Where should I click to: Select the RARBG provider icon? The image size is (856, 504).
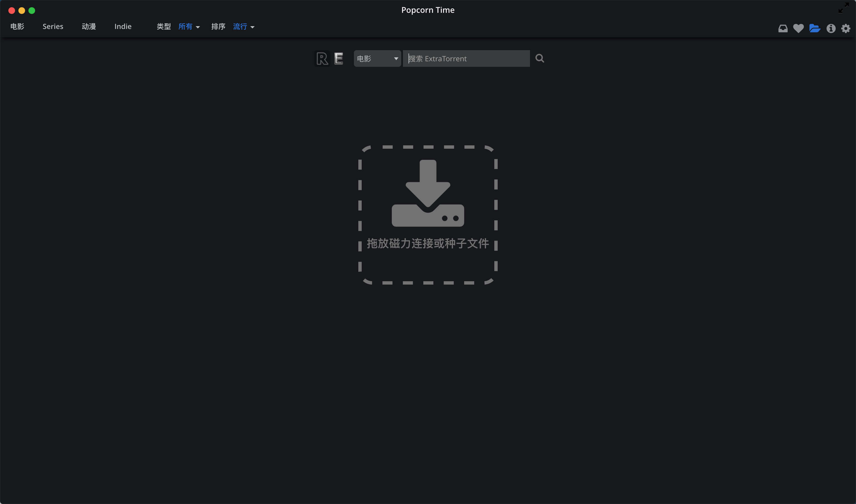pos(322,58)
